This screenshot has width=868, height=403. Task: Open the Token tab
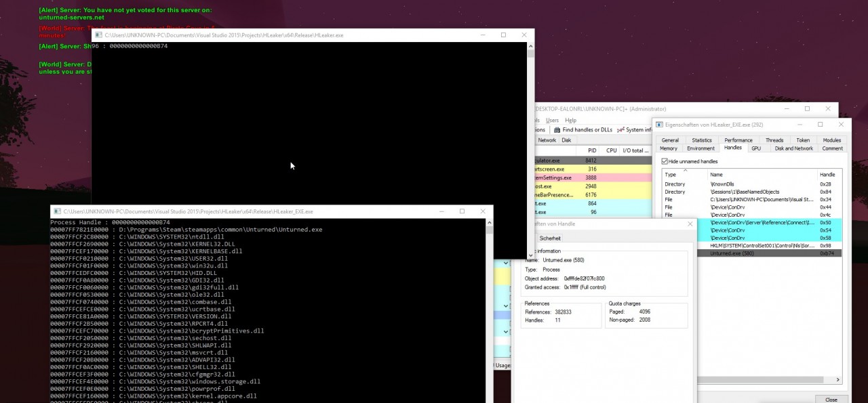[x=803, y=140]
